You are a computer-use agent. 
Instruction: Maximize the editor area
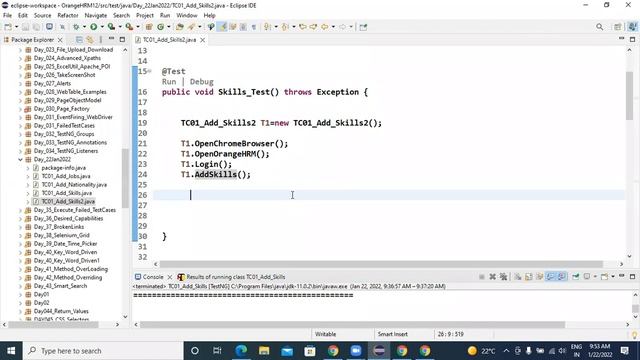[x=632, y=39]
